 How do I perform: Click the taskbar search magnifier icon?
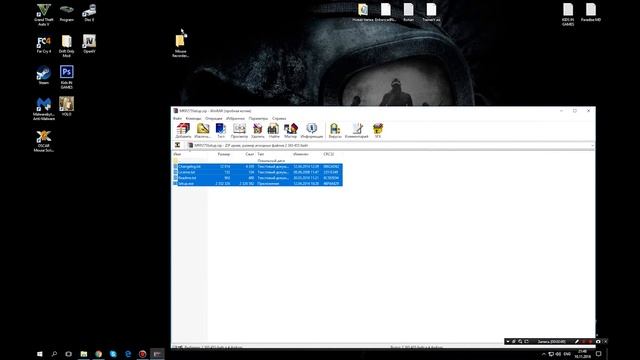[x=54, y=354]
